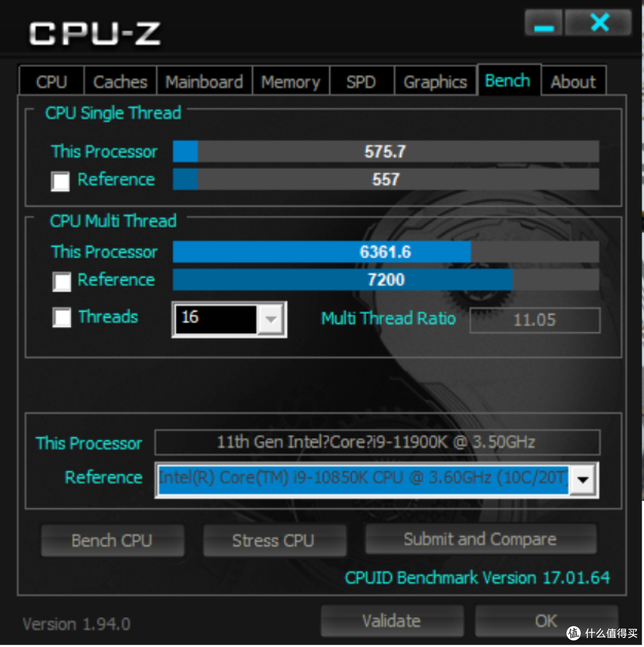Minimize the CPU-Z window

(x=543, y=23)
